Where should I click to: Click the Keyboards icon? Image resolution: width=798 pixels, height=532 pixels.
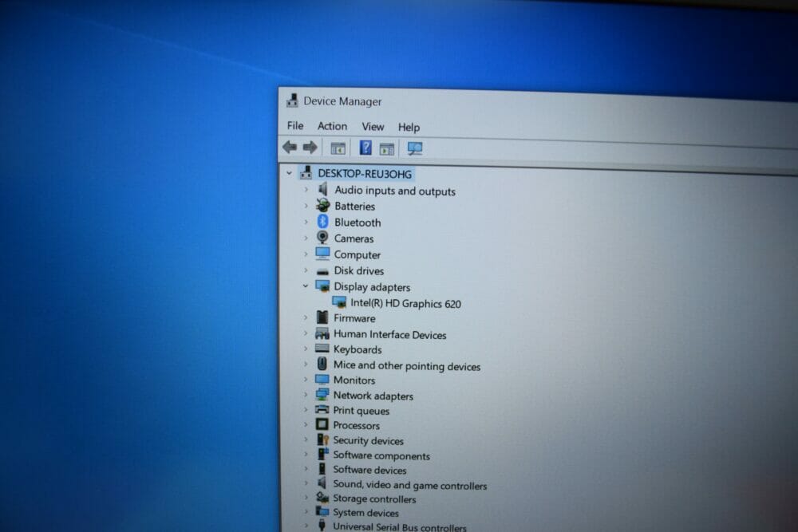coord(322,349)
